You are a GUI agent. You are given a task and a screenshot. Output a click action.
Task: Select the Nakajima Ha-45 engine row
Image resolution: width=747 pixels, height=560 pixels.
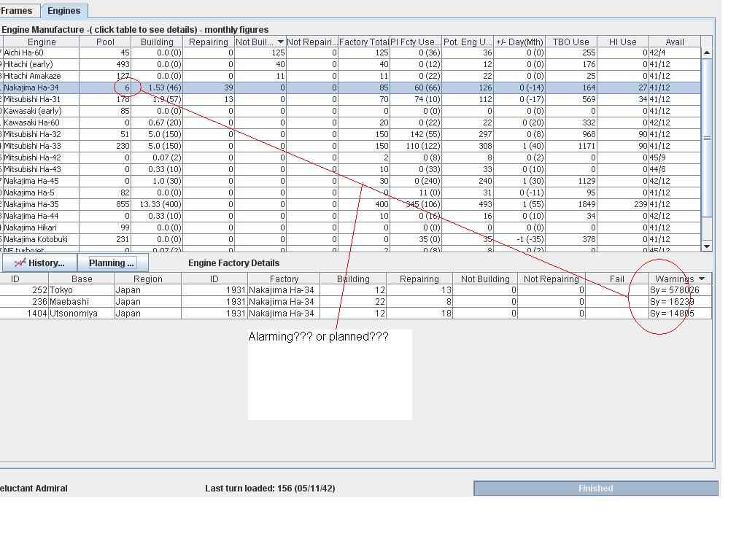(x=350, y=181)
